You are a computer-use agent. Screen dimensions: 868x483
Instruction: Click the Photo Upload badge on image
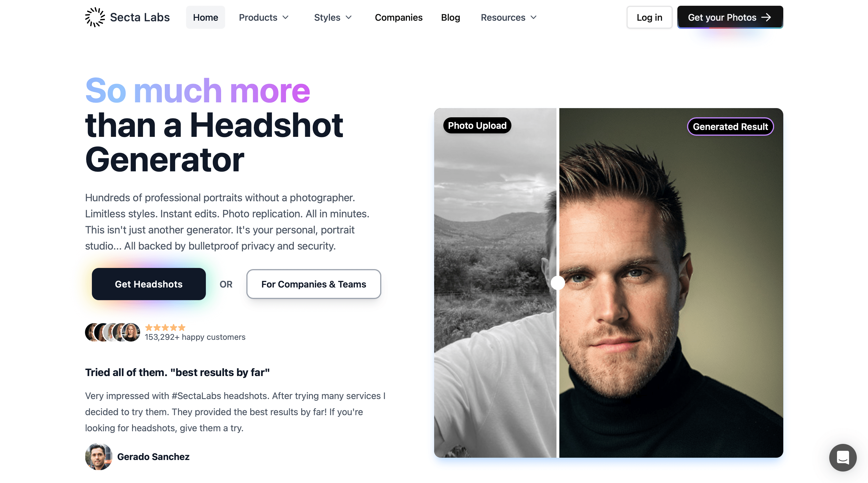(x=477, y=125)
